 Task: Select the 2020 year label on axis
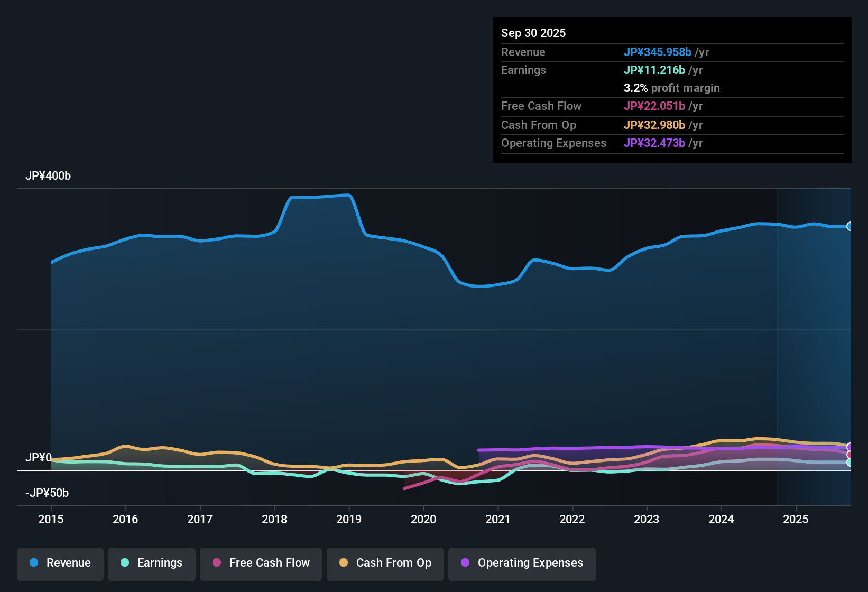423,520
